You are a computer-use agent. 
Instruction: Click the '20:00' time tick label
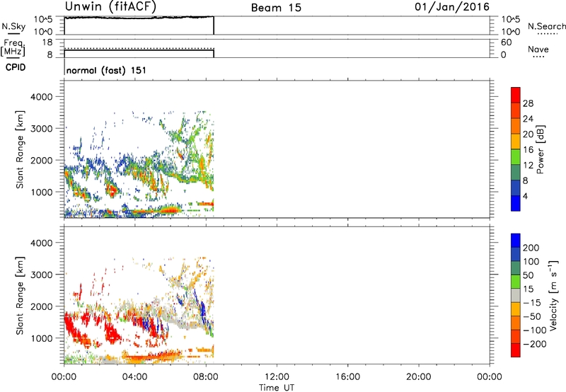[419, 377]
